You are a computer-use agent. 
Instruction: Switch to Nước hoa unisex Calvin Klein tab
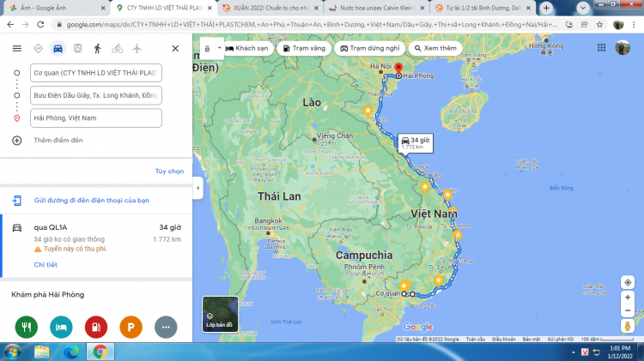tap(377, 8)
